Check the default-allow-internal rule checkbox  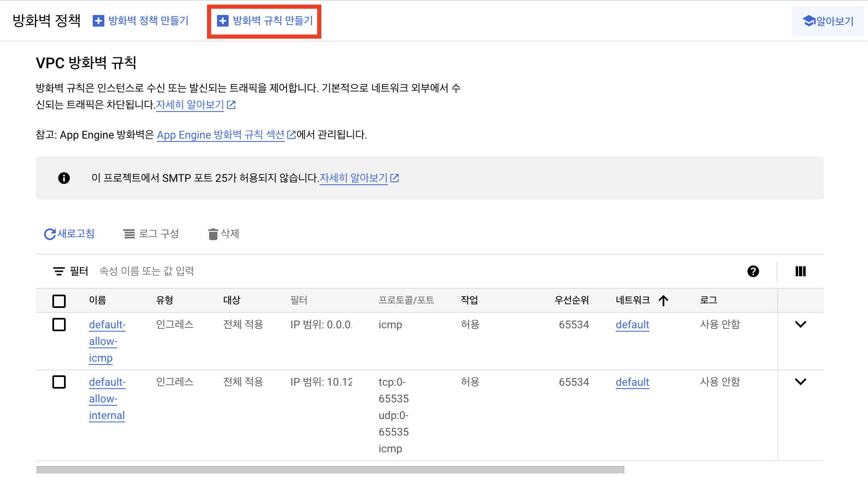(x=59, y=382)
